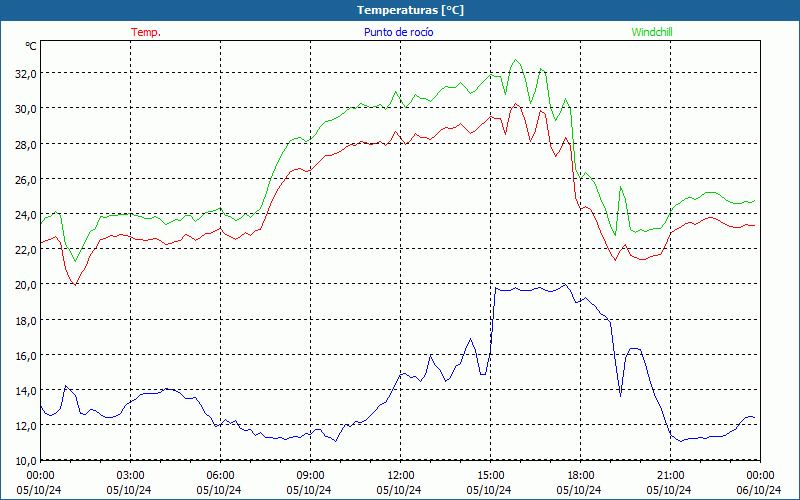Click the 06:00 time axis label

coord(220,476)
